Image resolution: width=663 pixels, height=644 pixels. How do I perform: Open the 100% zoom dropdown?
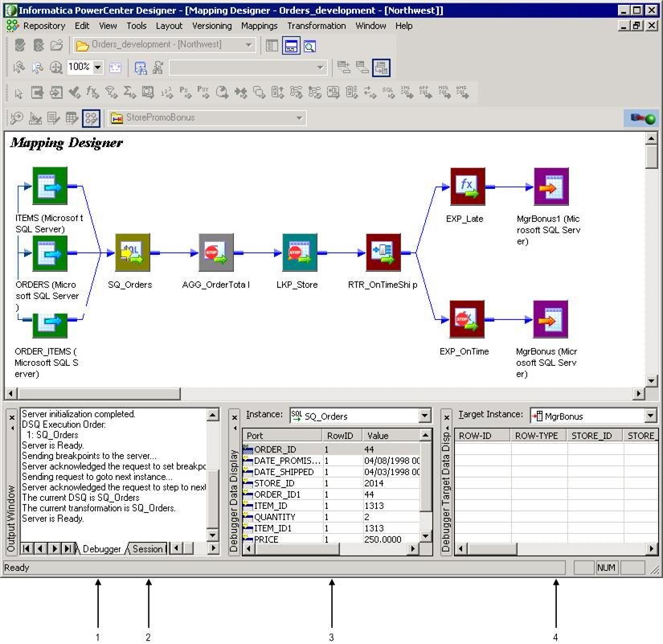point(98,68)
